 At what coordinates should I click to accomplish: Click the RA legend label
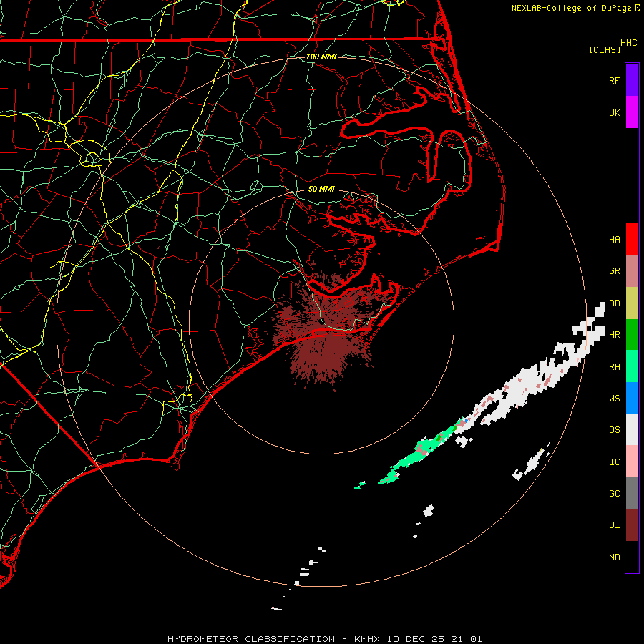(x=614, y=366)
